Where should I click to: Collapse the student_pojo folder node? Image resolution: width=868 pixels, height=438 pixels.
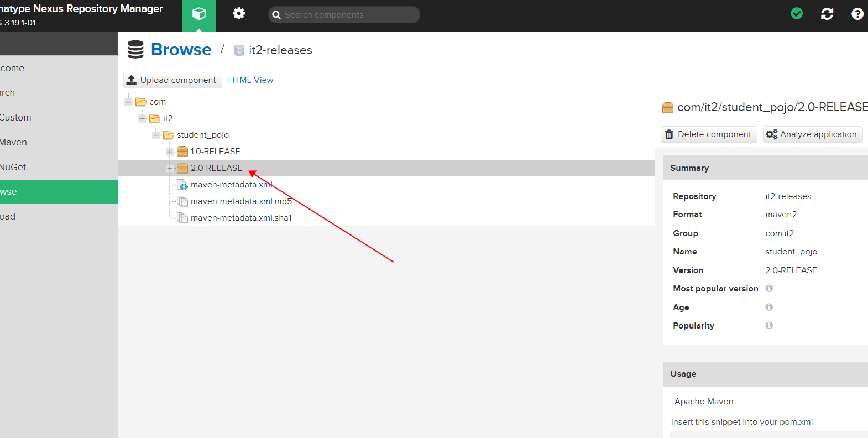pos(156,135)
